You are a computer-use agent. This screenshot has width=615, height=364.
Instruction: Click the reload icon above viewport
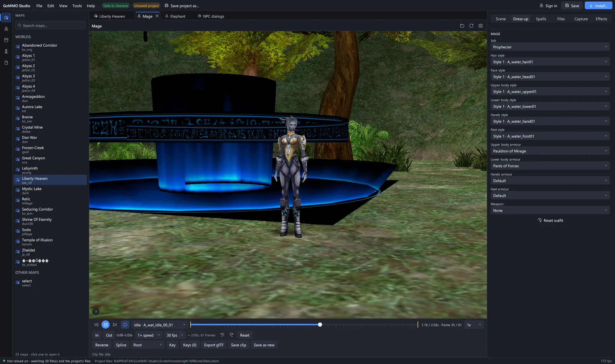coord(471,26)
